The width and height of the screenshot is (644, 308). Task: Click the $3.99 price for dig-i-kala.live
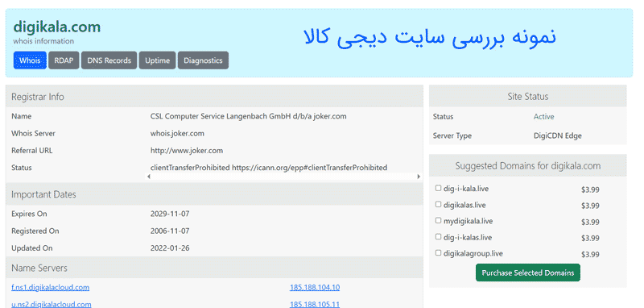coord(590,189)
